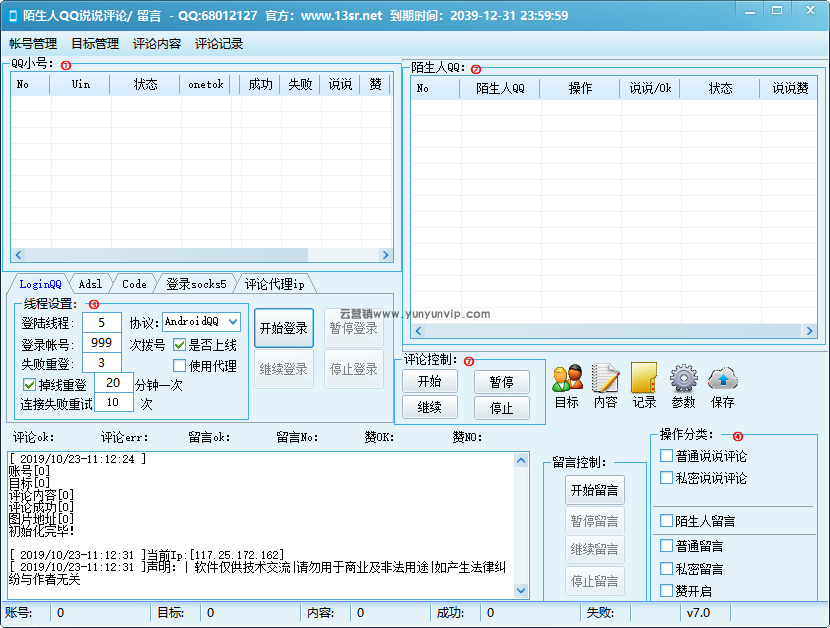Click the 停止留言 button
This screenshot has width=830, height=628.
pos(594,581)
